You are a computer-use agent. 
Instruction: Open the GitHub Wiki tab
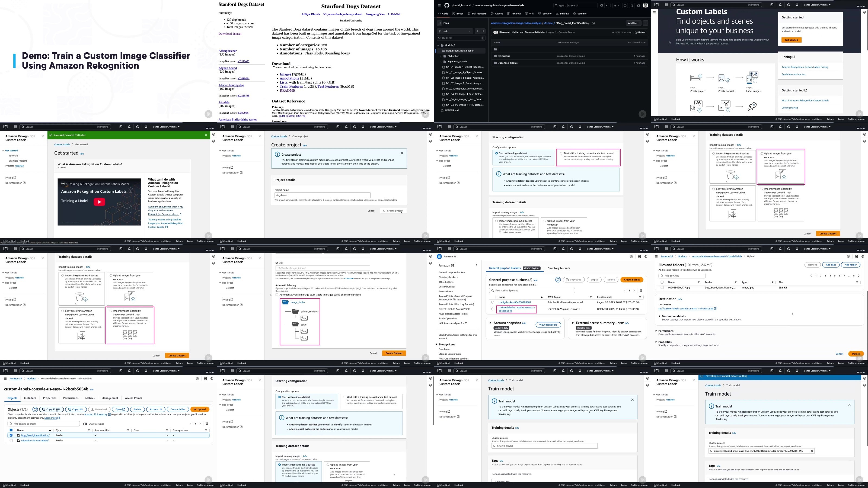530,14
